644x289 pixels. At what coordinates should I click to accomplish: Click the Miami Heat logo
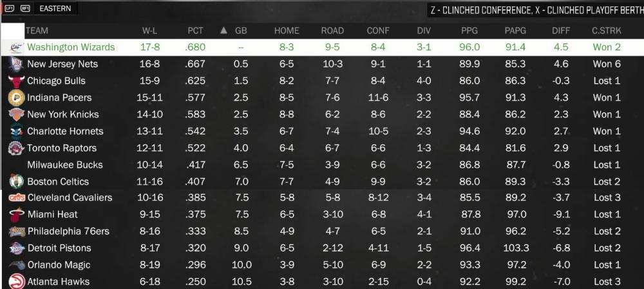[17, 214]
